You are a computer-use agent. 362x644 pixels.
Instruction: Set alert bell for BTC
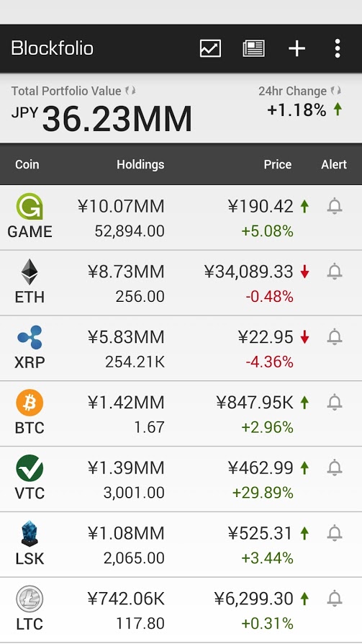(335, 402)
